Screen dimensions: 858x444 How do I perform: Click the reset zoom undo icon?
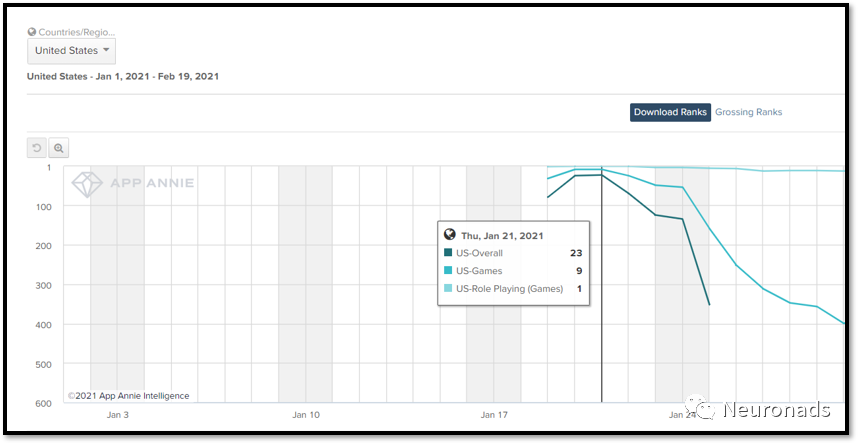pos(37,148)
